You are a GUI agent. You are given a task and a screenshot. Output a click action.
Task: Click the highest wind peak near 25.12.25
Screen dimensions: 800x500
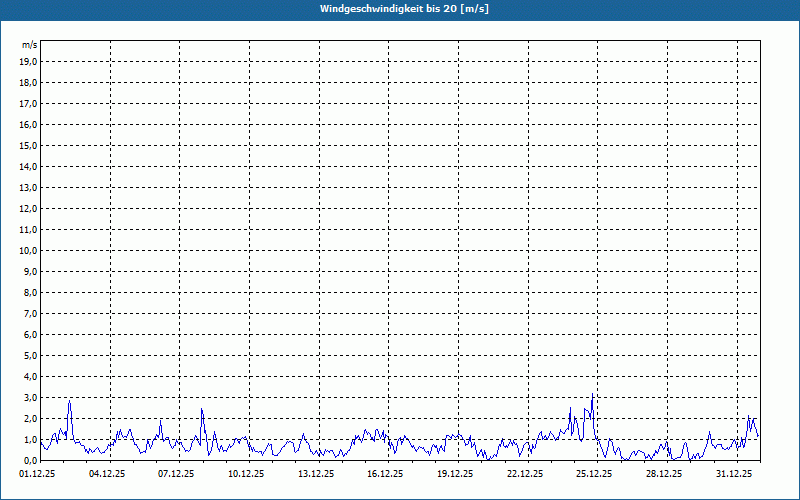click(593, 395)
